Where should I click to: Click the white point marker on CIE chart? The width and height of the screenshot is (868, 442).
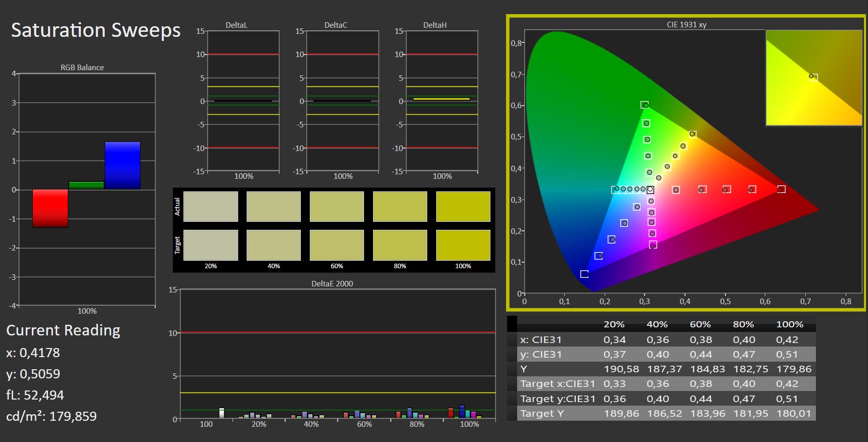tap(650, 190)
